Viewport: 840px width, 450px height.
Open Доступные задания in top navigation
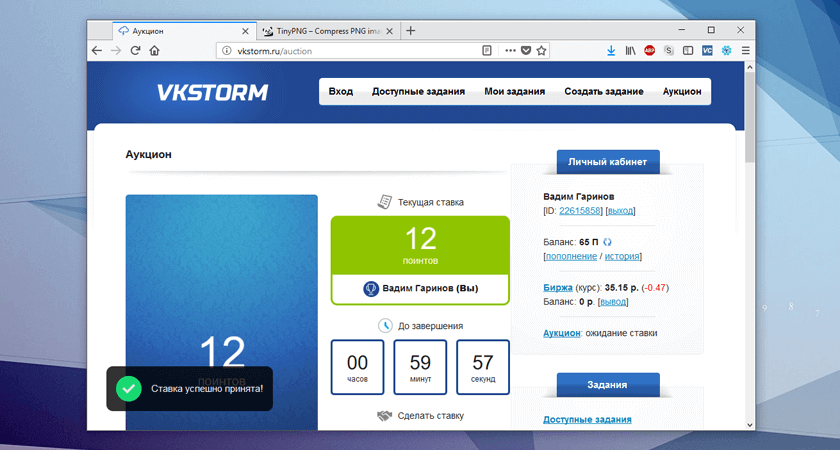[x=418, y=92]
